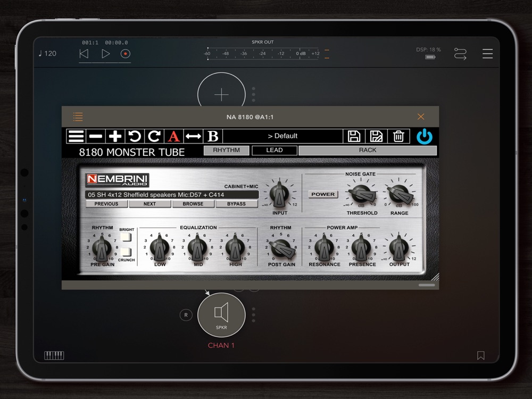Toggle the CRUNCH switch
The height and width of the screenshot is (399, 532).
pos(126,252)
